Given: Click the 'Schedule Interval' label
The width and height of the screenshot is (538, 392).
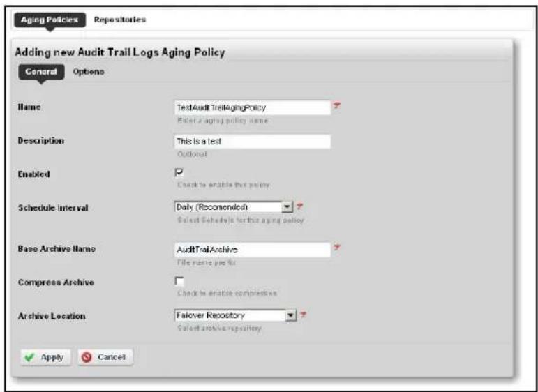Looking at the screenshot, I should click(53, 208).
